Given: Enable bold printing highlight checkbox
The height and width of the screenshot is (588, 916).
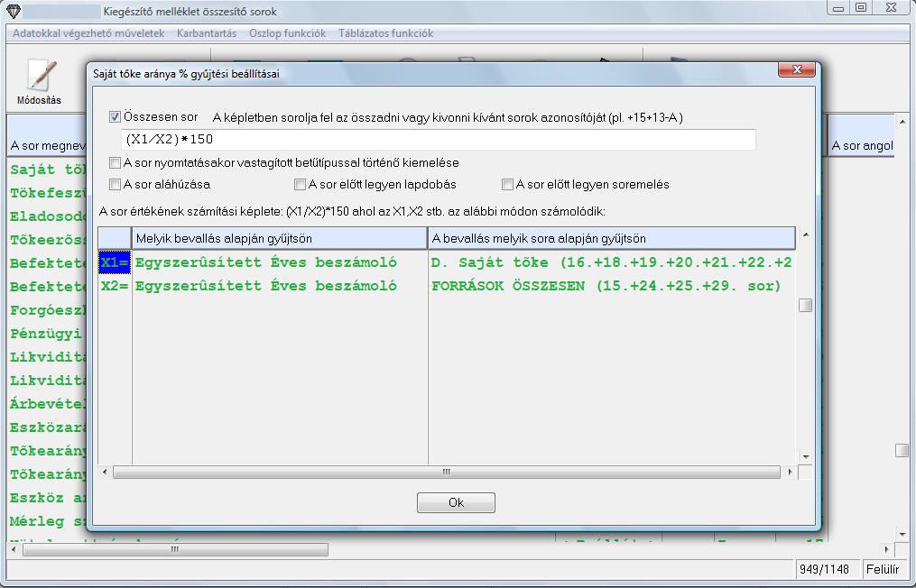Looking at the screenshot, I should pyautogui.click(x=116, y=163).
